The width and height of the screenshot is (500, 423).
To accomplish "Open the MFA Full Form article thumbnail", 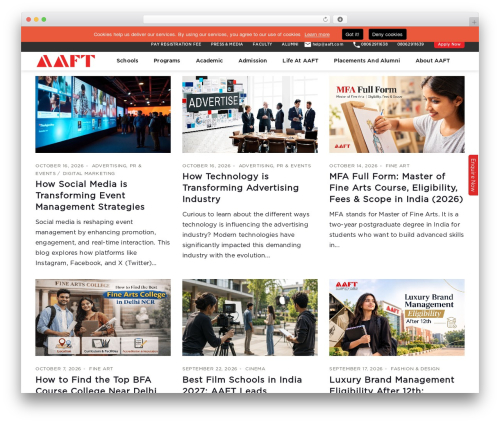I will tap(397, 114).
